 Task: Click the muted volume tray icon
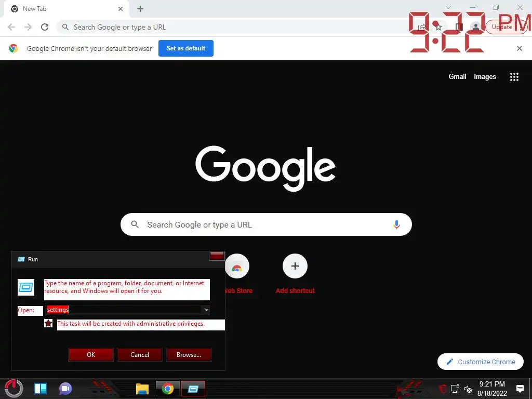[x=468, y=389]
